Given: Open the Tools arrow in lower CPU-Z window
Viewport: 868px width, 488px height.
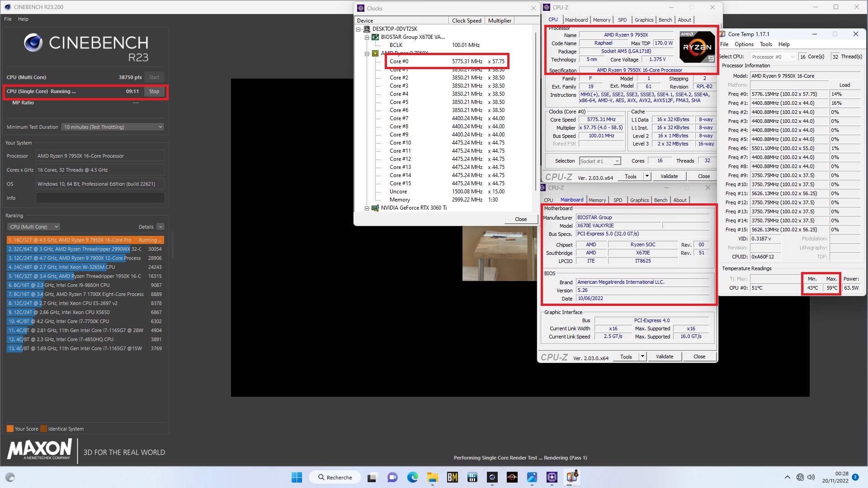Looking at the screenshot, I should (x=642, y=357).
